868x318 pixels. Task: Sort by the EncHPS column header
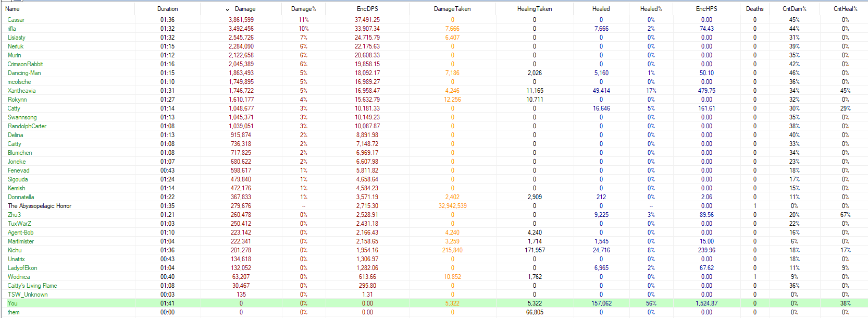(706, 9)
